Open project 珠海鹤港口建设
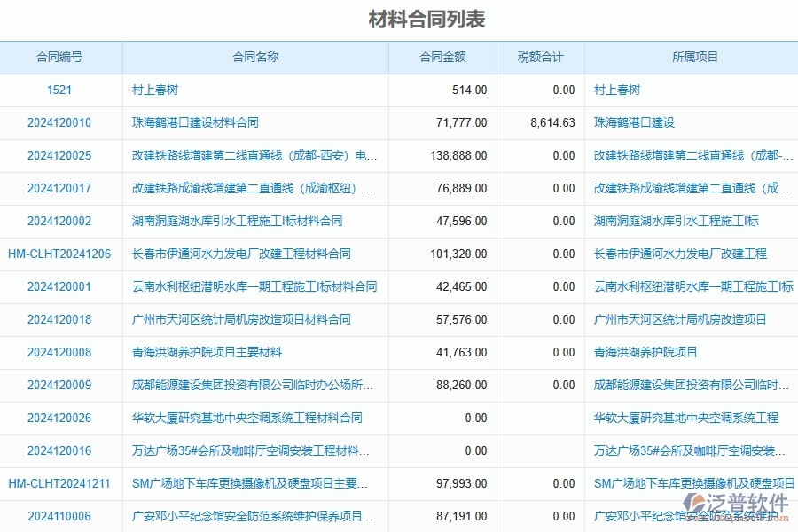Viewport: 798px width, 532px height. pos(635,122)
